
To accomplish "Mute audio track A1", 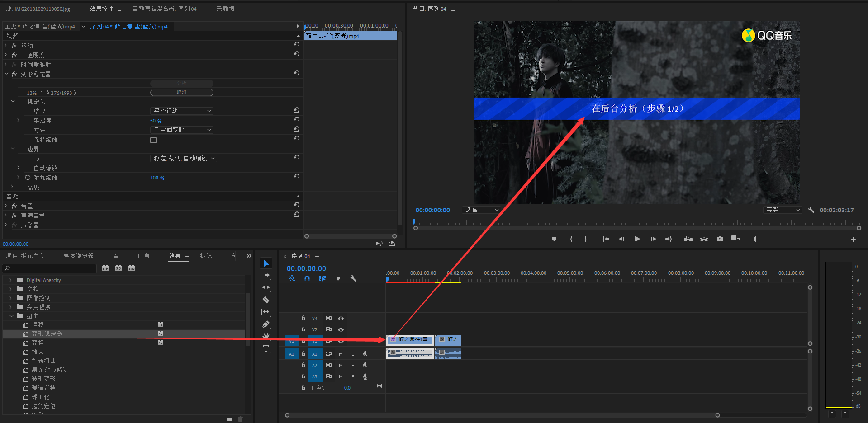I will click(341, 354).
